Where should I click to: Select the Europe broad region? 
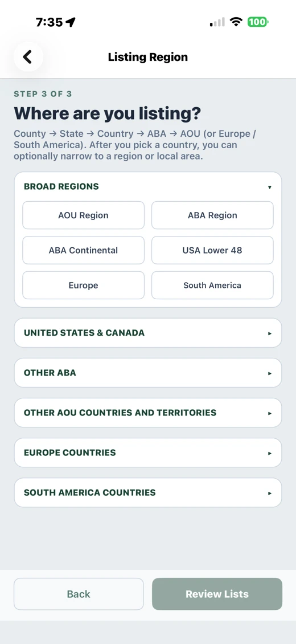pos(83,285)
